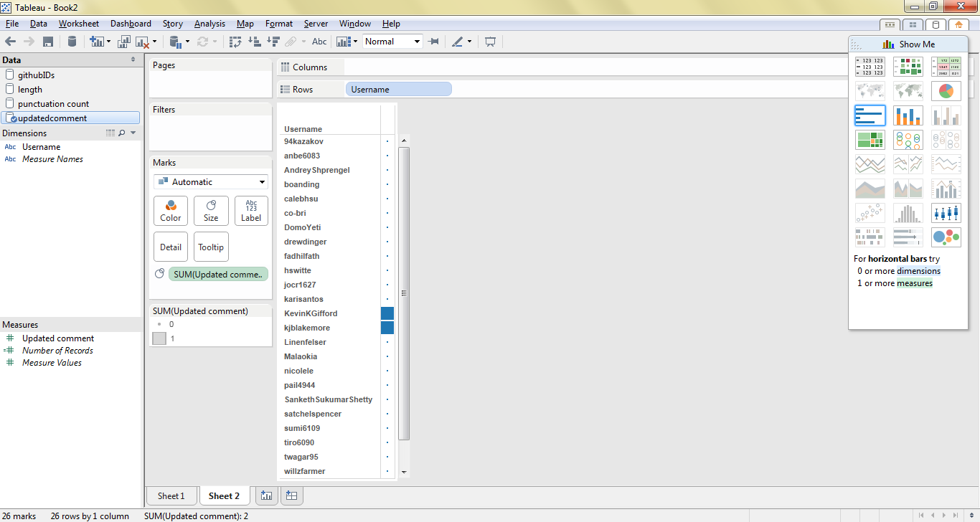
Task: Open the Dimensions pane menu arrow
Action: pos(133,133)
